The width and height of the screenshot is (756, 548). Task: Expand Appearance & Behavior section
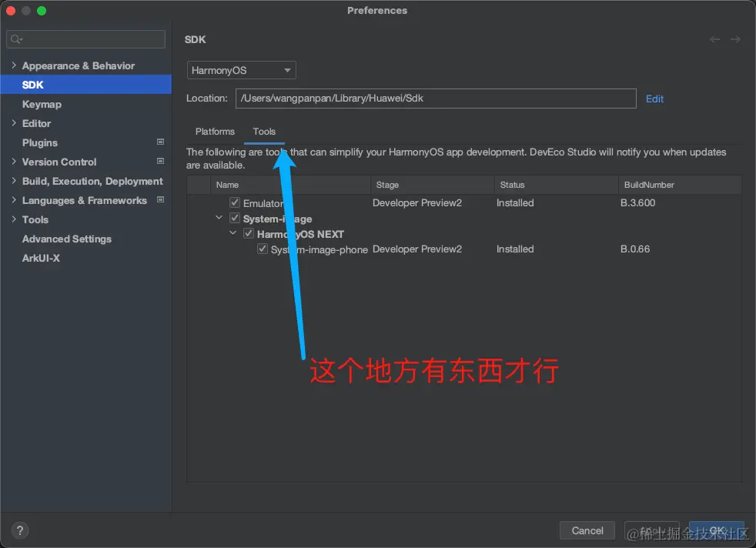(x=14, y=65)
